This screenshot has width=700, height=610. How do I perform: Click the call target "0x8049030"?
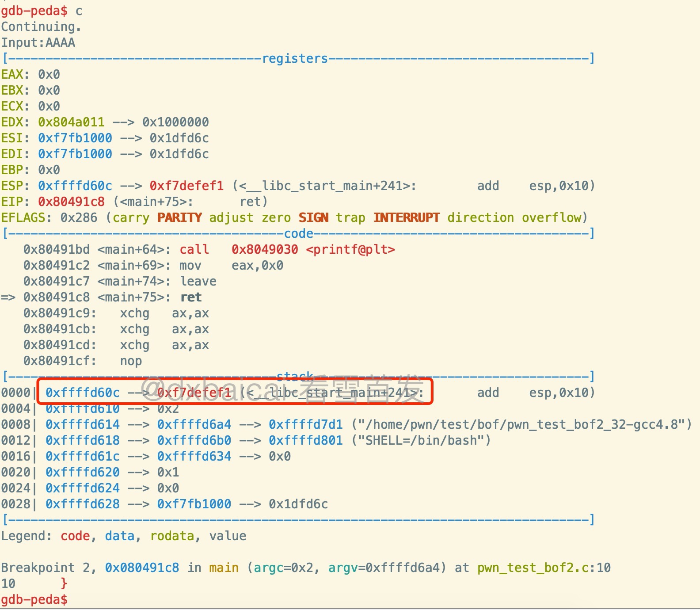pos(265,250)
